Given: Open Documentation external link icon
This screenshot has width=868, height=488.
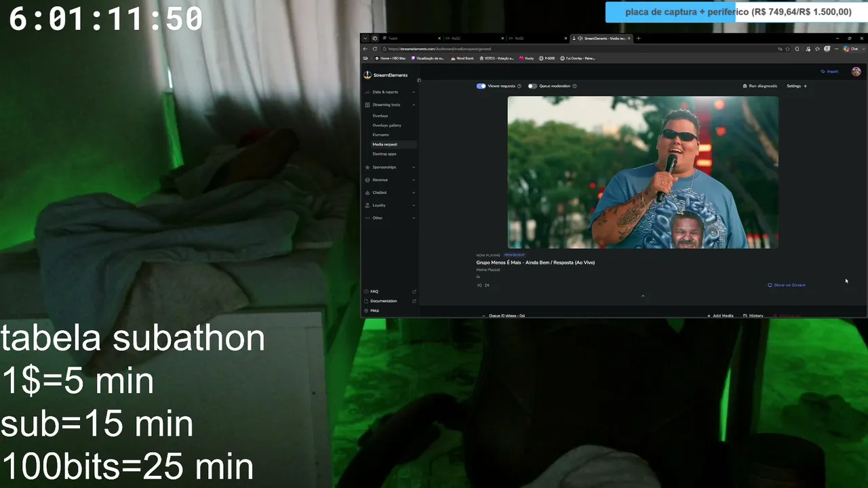Looking at the screenshot, I should pos(414,301).
